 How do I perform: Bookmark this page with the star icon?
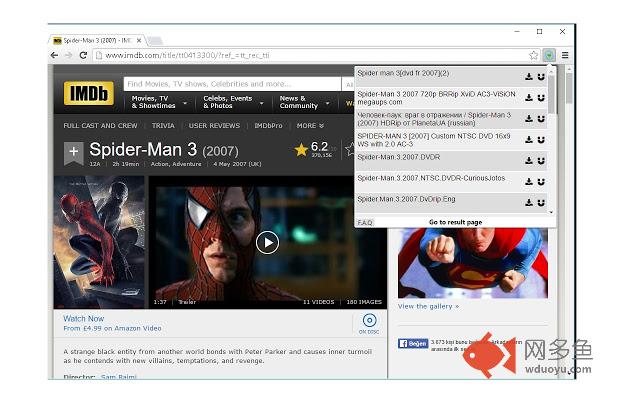[533, 55]
